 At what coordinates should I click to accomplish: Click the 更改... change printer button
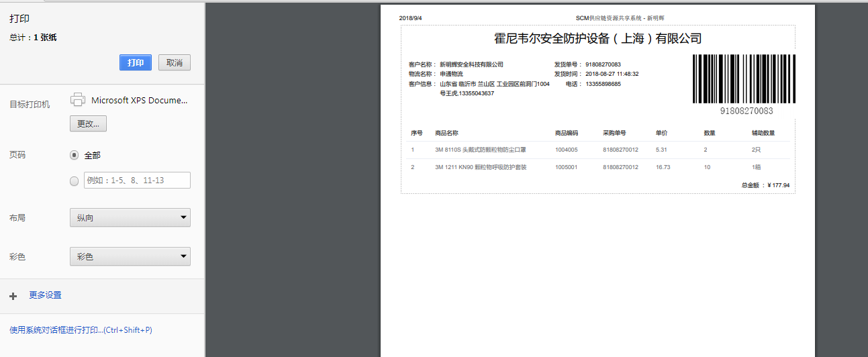[88, 123]
